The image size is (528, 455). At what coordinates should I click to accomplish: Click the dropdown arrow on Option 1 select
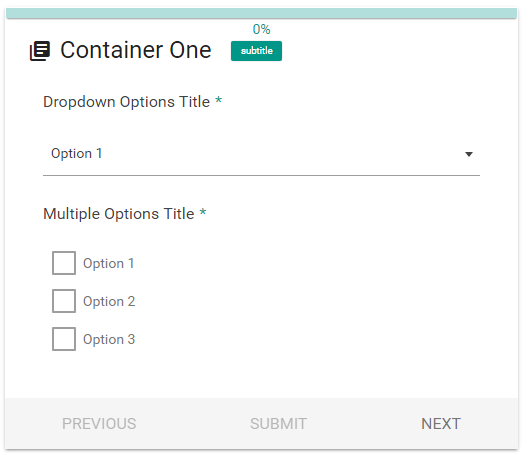(x=469, y=154)
